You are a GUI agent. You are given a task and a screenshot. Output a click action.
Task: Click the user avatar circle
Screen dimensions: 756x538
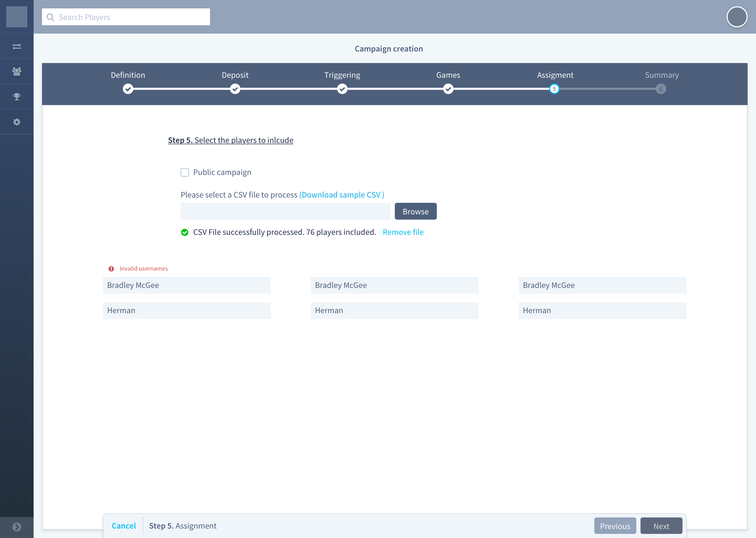(x=737, y=17)
